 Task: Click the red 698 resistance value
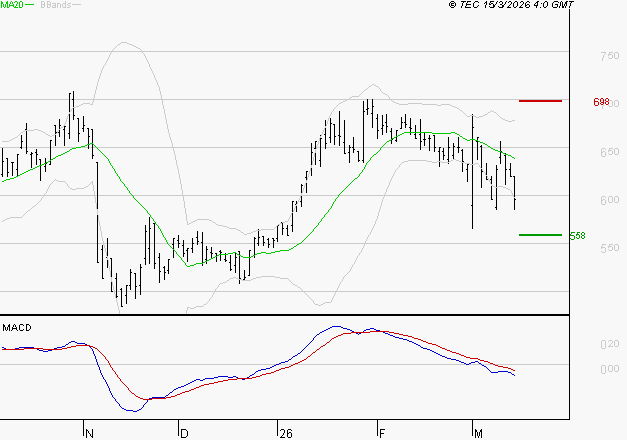[601, 102]
